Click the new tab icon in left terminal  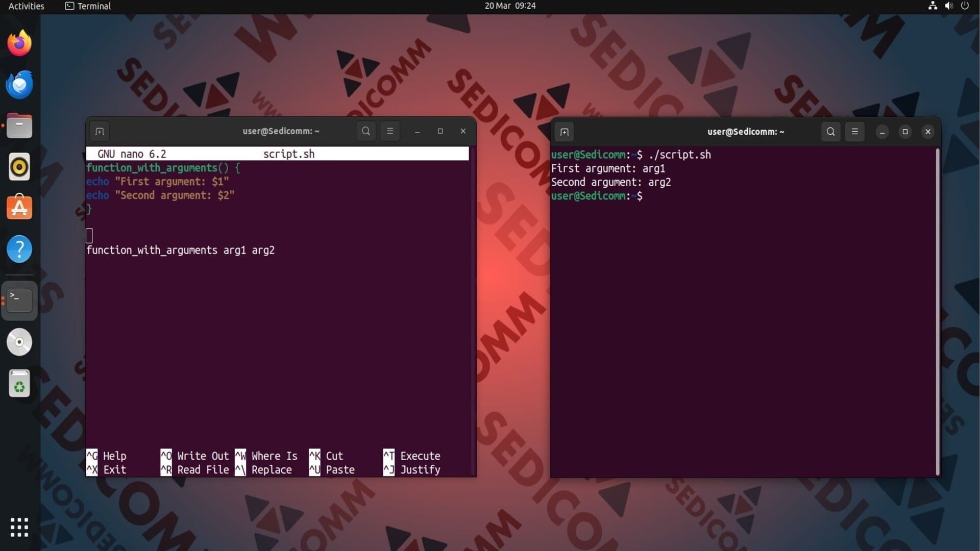[100, 132]
